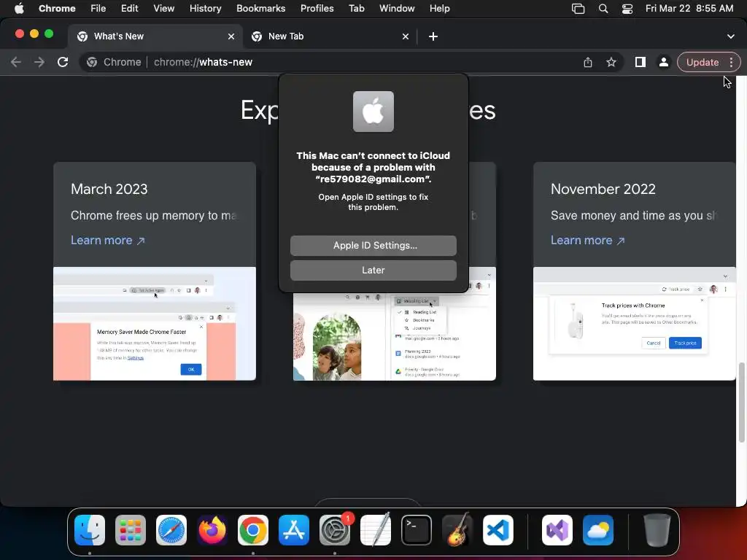Click the screen mirroring menu bar icon
Viewport: 747px width, 560px height.
(x=578, y=9)
